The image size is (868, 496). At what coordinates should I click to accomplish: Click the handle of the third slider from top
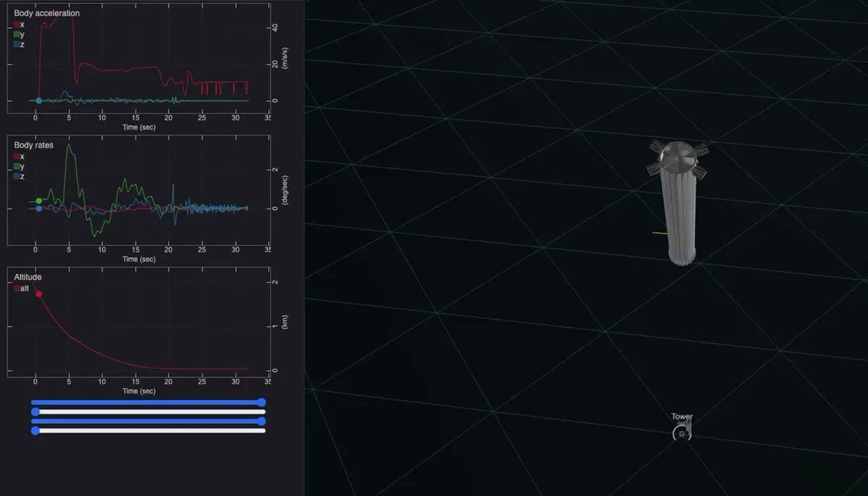tap(262, 421)
